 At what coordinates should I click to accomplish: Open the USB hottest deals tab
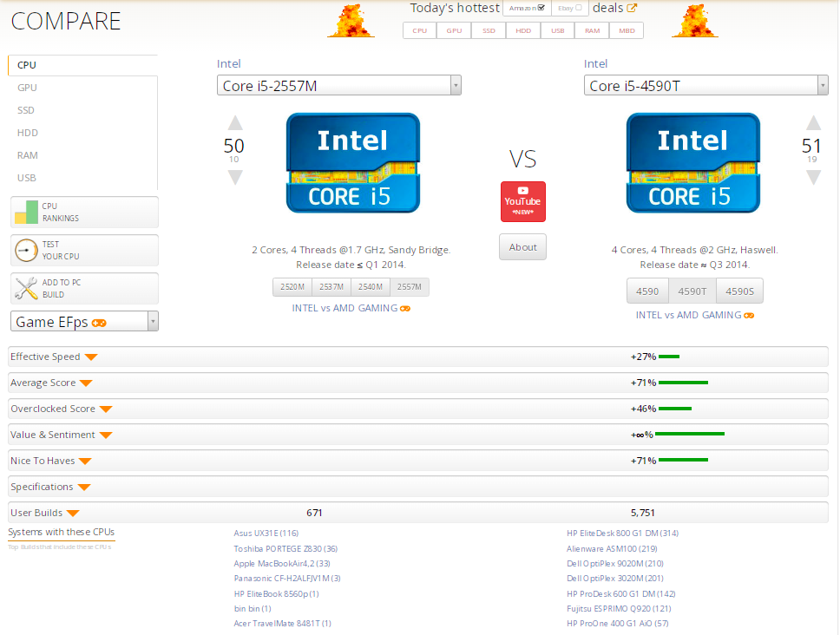pyautogui.click(x=558, y=30)
